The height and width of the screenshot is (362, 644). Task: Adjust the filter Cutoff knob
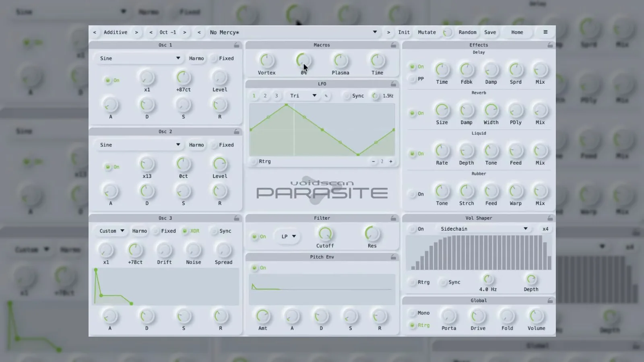(325, 233)
